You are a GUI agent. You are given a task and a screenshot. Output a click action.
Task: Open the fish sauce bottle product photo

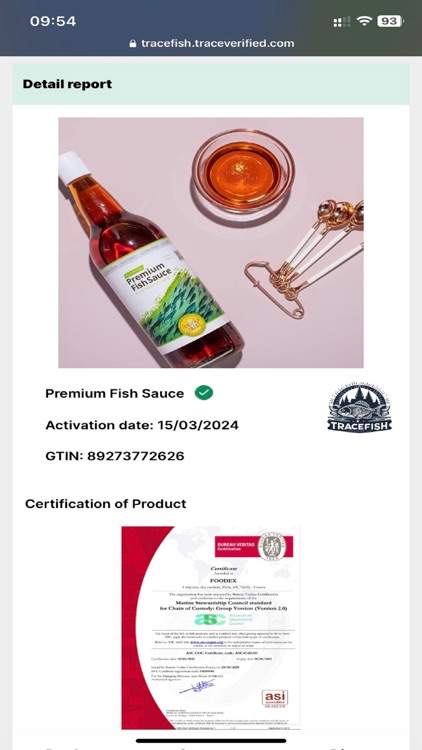click(211, 243)
